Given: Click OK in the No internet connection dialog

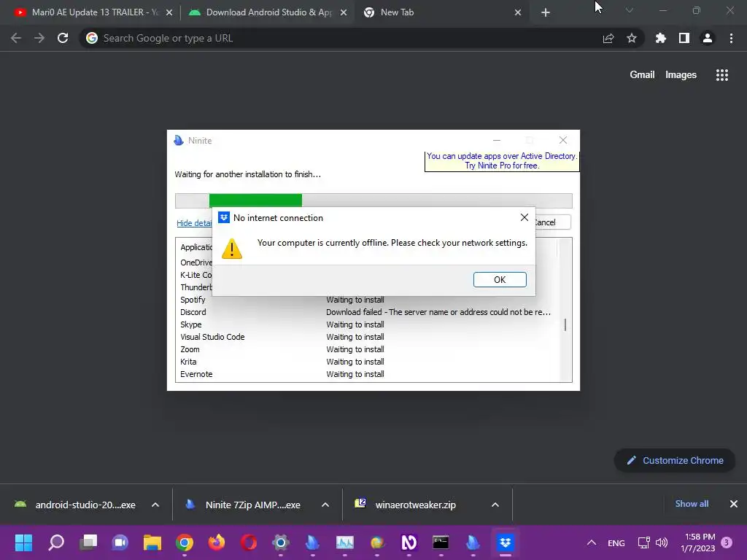Looking at the screenshot, I should point(500,279).
